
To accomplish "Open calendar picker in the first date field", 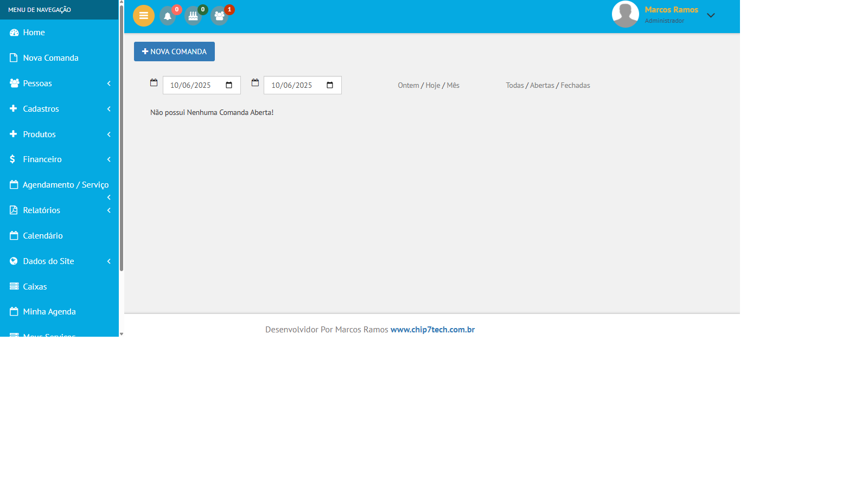I will click(229, 85).
